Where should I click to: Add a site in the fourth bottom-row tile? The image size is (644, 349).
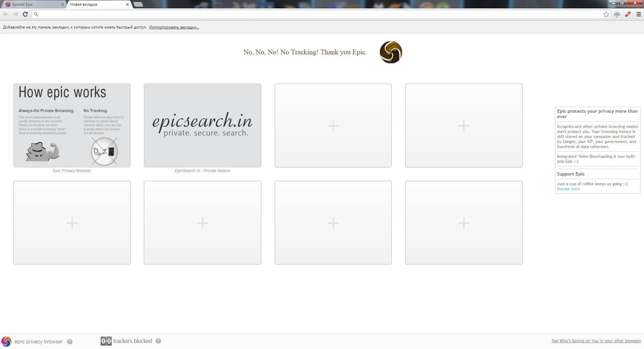coord(464,223)
